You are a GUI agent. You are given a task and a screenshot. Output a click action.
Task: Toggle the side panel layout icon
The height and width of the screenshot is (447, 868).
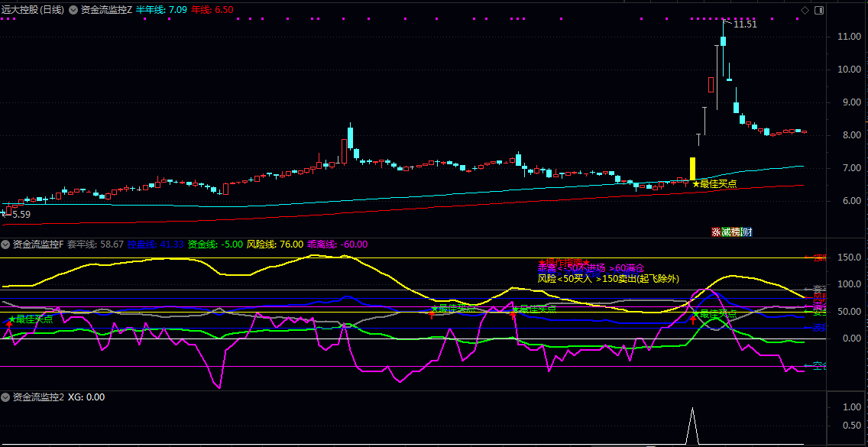tap(819, 10)
